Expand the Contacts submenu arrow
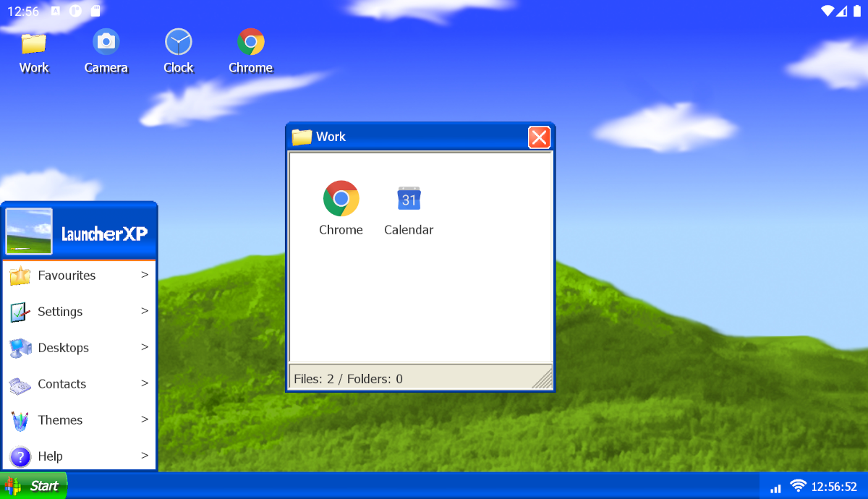Screen dimensions: 868x499 point(145,383)
